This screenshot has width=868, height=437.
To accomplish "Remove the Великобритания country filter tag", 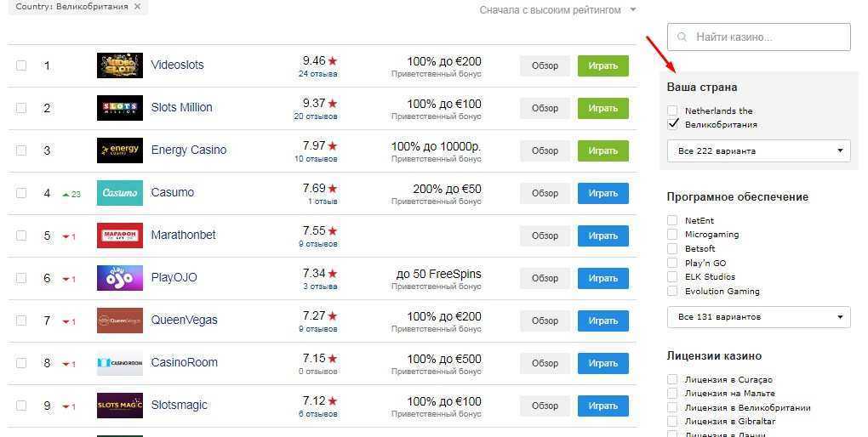I will [137, 7].
